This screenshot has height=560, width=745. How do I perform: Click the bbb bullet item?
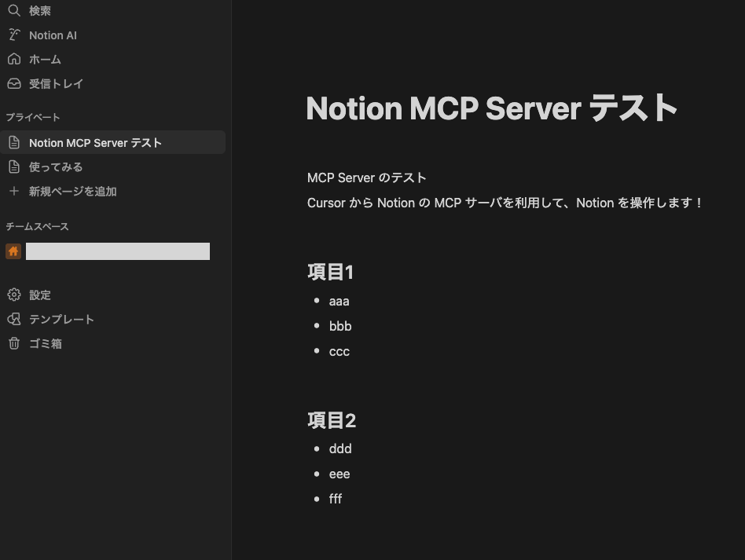[340, 326]
